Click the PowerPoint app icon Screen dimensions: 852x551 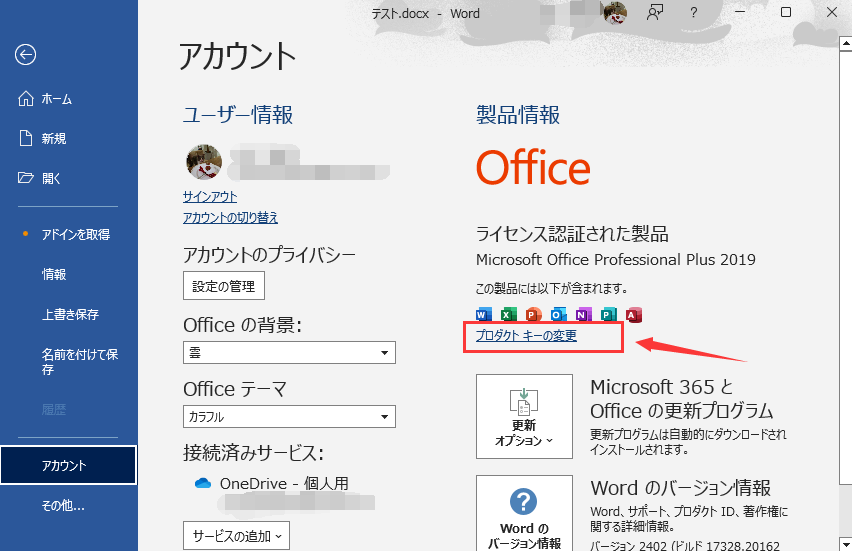(534, 314)
